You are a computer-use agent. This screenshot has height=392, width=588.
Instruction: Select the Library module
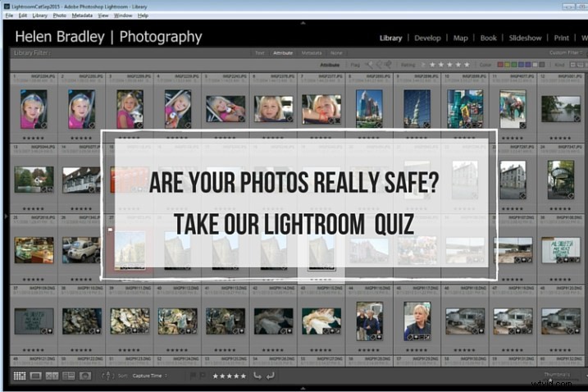(x=390, y=38)
